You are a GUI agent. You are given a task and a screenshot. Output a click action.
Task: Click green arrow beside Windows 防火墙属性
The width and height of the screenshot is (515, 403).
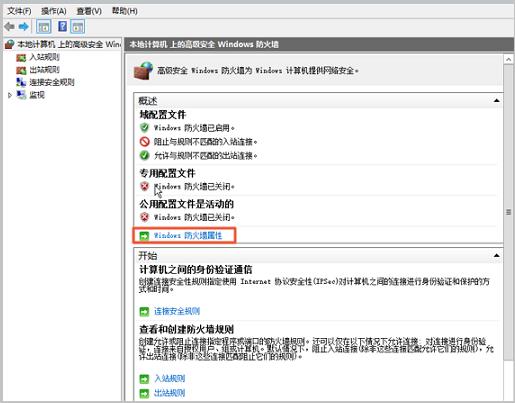click(x=144, y=236)
